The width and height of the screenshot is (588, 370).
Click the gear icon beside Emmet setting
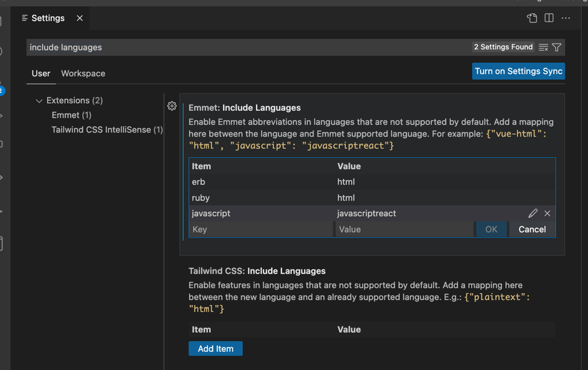tap(172, 106)
